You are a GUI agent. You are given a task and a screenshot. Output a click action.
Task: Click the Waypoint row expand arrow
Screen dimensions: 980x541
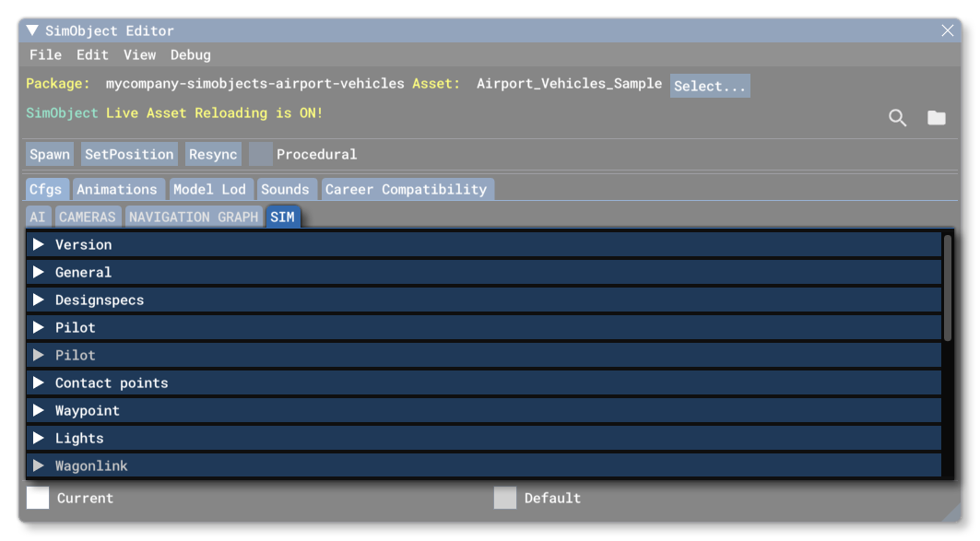click(39, 410)
